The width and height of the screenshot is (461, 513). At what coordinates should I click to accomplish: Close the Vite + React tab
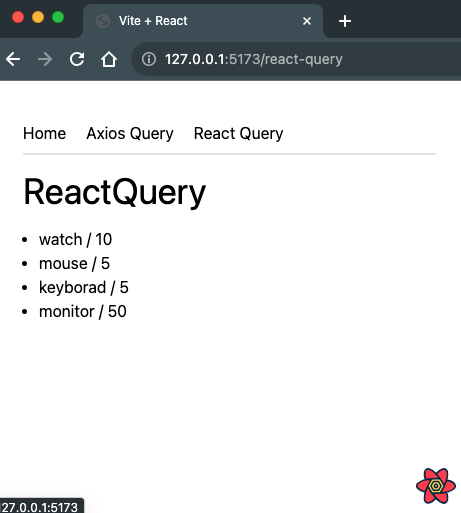(x=307, y=21)
